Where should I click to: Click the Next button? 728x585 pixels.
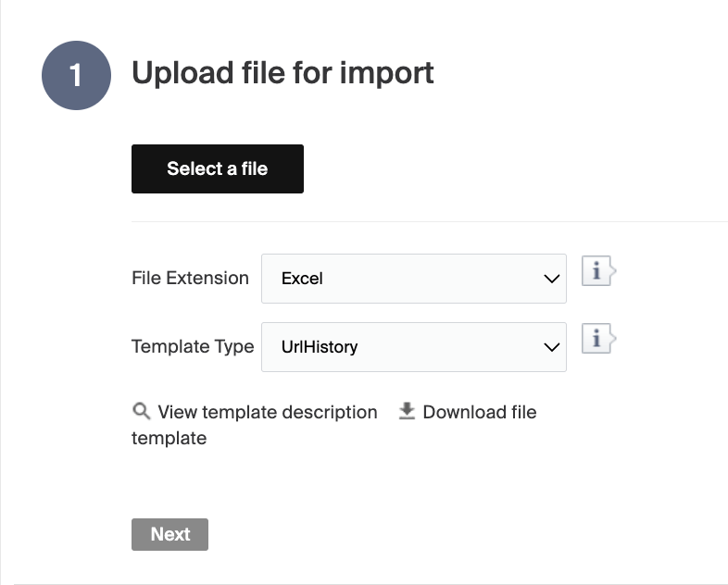[x=169, y=534]
